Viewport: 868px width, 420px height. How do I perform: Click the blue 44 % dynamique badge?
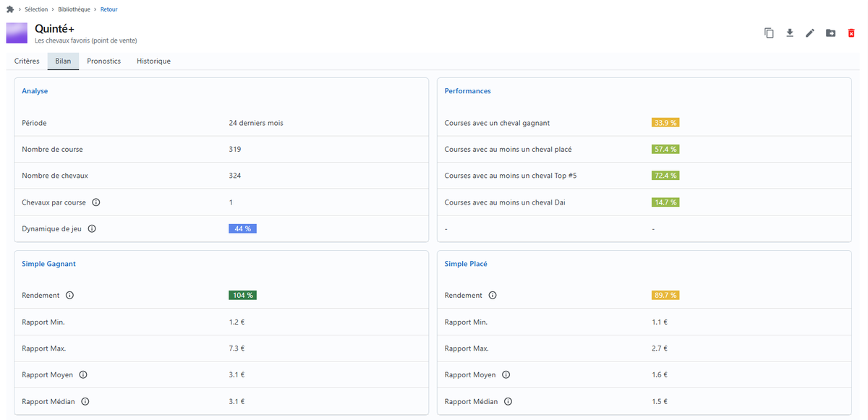(242, 228)
